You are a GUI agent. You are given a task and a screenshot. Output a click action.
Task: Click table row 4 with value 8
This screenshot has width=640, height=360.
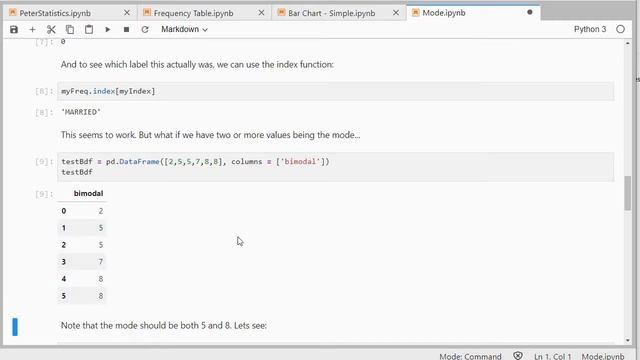coord(82,279)
